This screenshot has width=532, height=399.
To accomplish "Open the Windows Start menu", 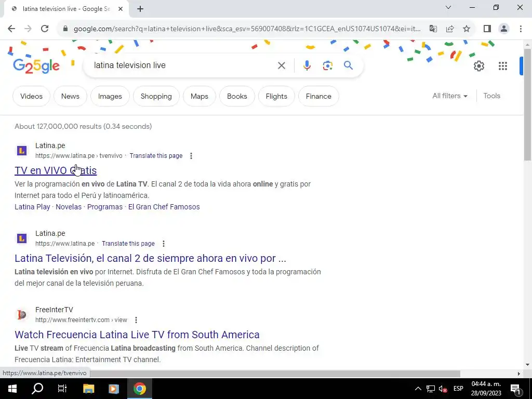I will tap(12, 389).
